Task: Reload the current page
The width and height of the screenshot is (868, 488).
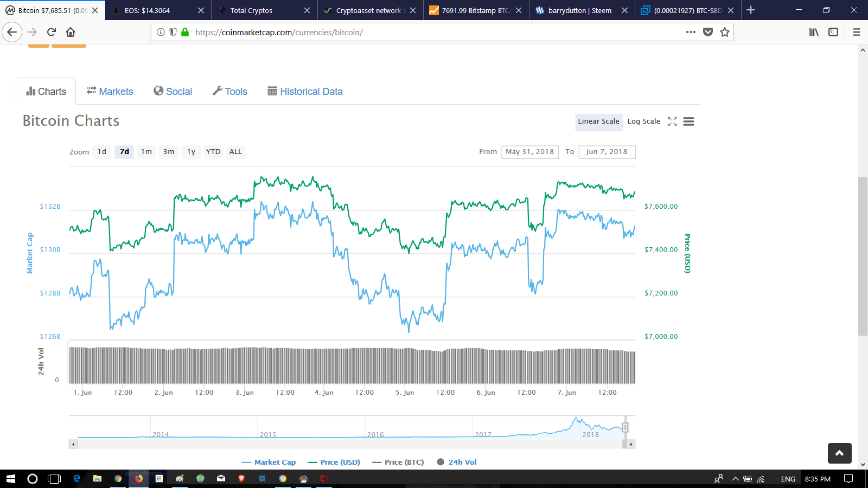Action: tap(52, 32)
